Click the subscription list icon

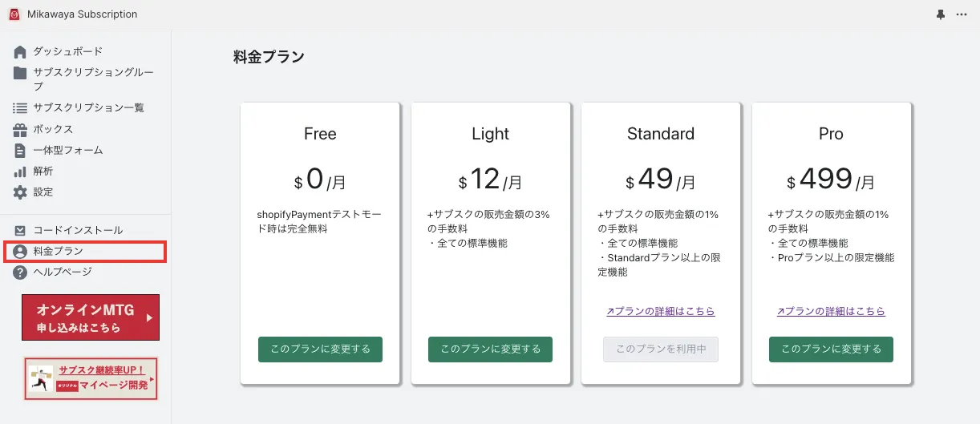tap(20, 107)
